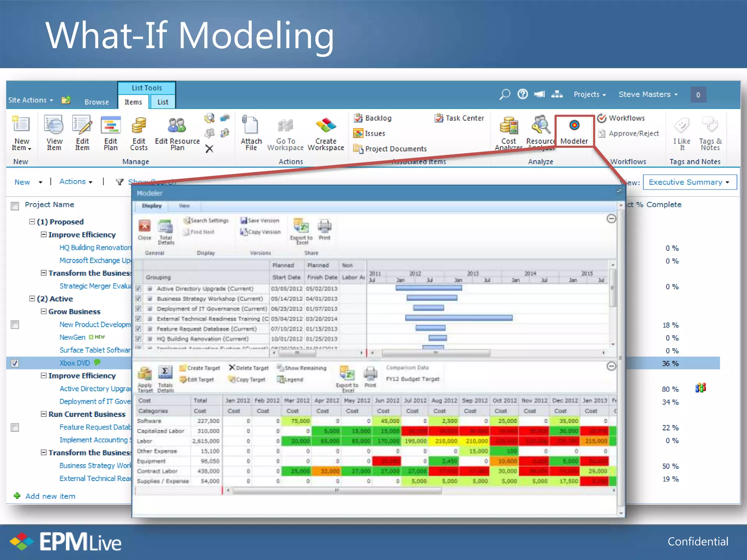The image size is (747, 560).
Task: Open the Resource Analyzer tool
Action: click(541, 125)
